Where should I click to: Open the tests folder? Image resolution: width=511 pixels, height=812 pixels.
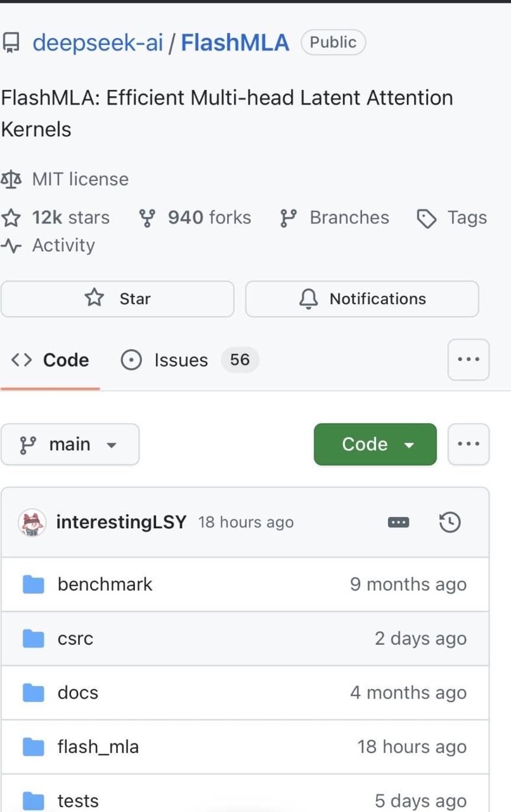[78, 801]
